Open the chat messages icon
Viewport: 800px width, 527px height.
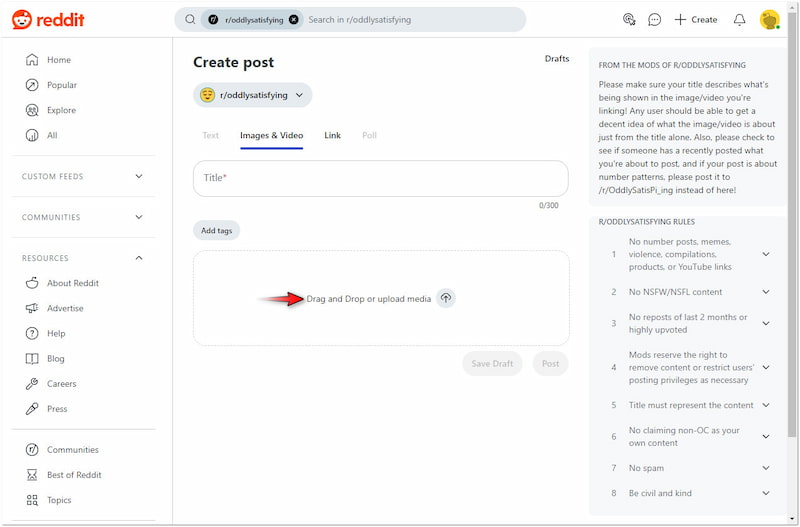pyautogui.click(x=655, y=19)
